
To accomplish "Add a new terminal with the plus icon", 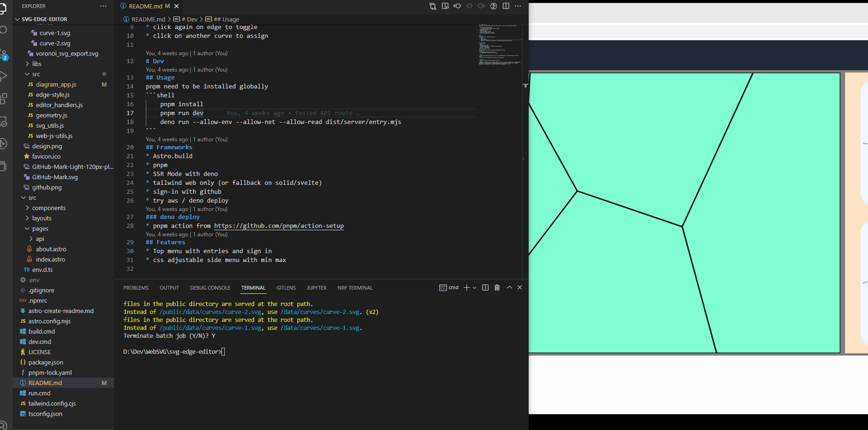I will pyautogui.click(x=466, y=287).
